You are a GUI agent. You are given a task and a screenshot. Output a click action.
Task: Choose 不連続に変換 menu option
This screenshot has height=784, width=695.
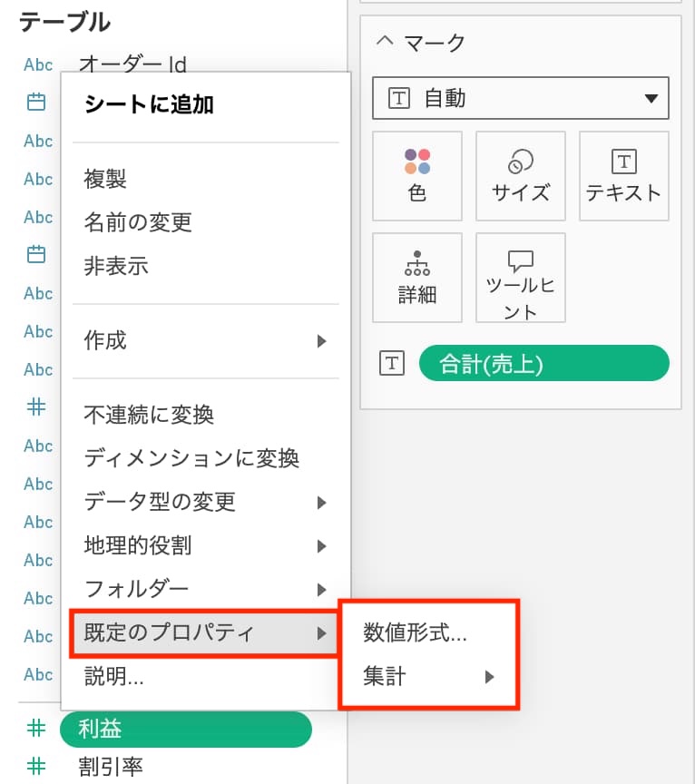[149, 415]
